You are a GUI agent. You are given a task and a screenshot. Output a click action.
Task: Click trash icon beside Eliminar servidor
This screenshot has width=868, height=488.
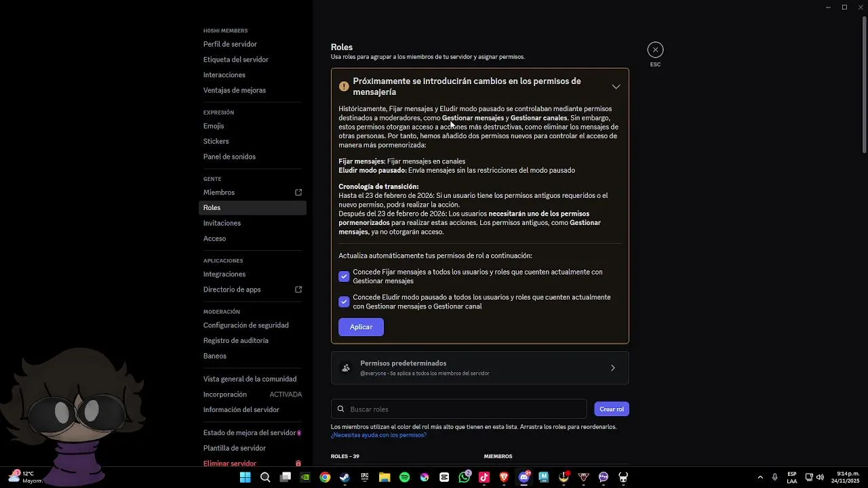tap(298, 464)
